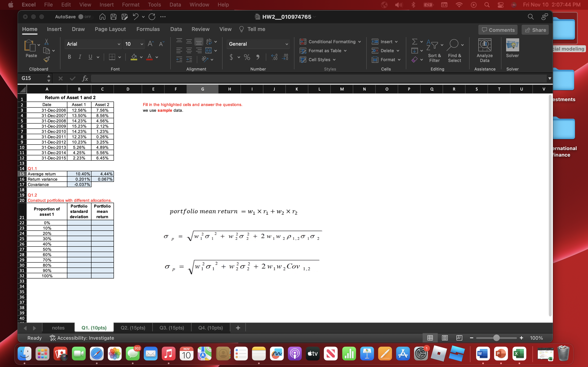The width and height of the screenshot is (588, 367).
Task: Click the Undo arrow in title bar
Action: point(136,17)
